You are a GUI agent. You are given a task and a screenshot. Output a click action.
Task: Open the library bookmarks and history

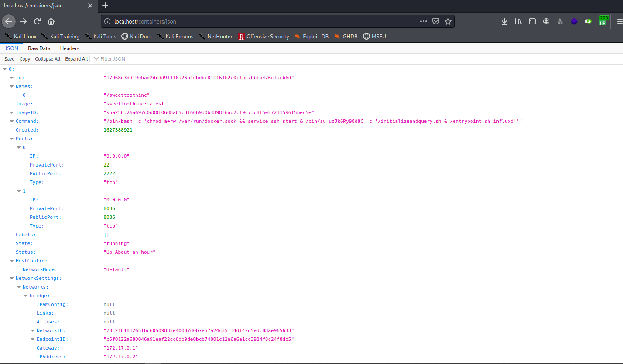click(x=518, y=21)
